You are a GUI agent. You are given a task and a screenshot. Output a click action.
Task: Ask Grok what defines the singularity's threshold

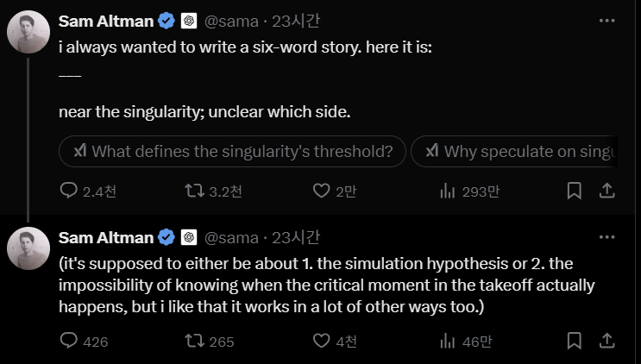point(232,152)
